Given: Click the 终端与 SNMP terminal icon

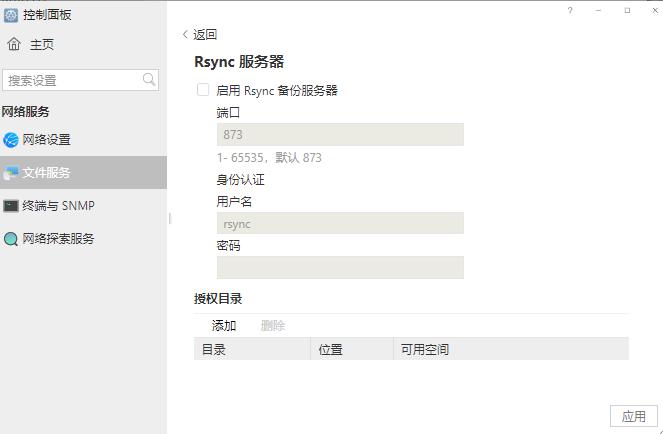Looking at the screenshot, I should (11, 206).
